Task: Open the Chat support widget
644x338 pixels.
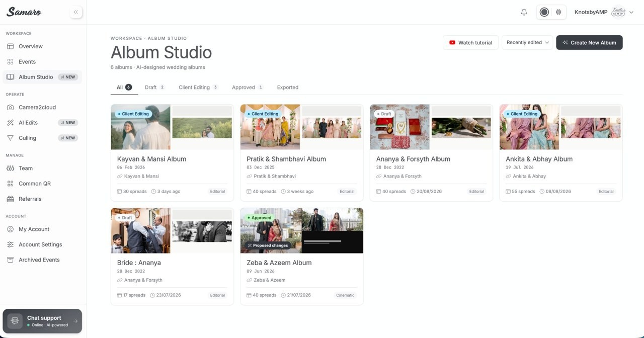Action: coord(42,321)
